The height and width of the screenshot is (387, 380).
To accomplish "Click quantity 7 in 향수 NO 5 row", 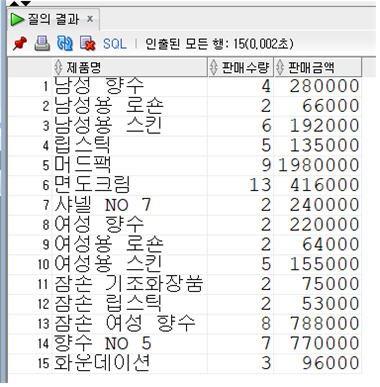I will pyautogui.click(x=266, y=343).
